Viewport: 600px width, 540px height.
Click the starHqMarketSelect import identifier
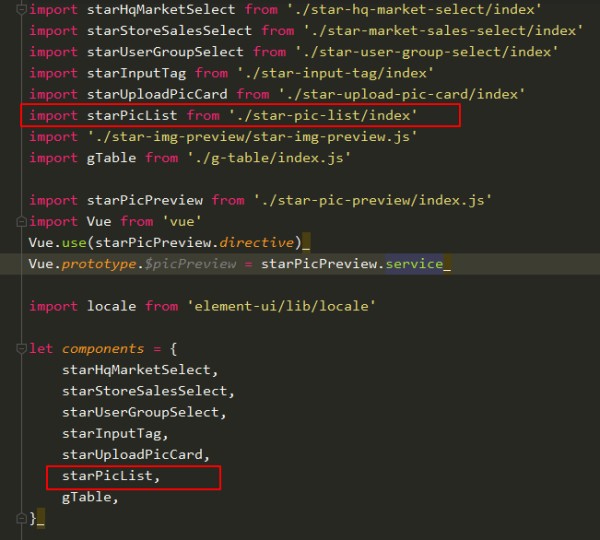point(161,9)
